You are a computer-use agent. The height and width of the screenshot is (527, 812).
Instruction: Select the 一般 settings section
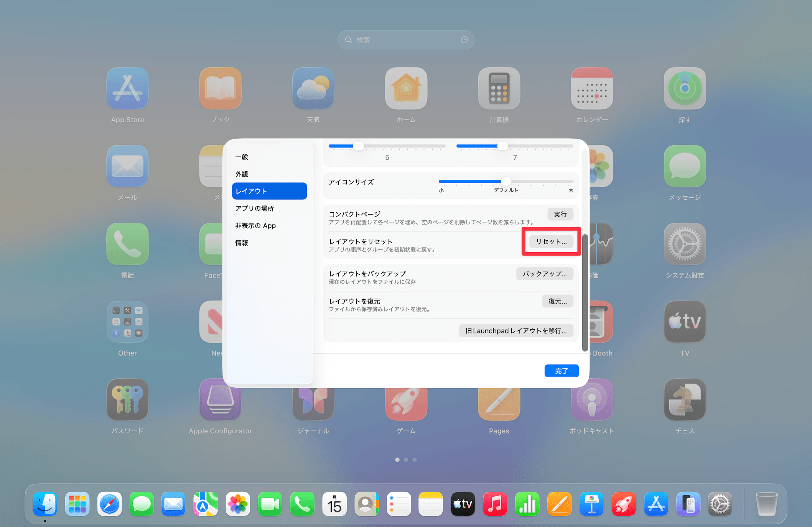pos(269,157)
